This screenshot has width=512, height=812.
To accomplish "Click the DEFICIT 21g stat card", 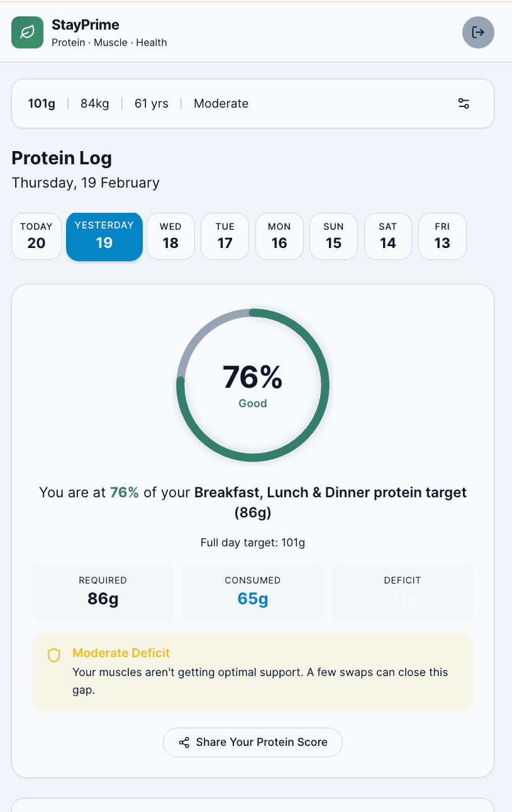I will tap(403, 592).
